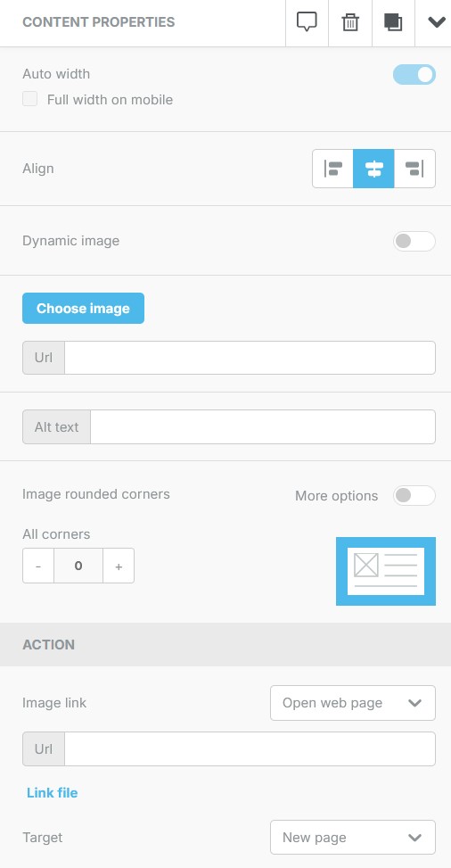The height and width of the screenshot is (868, 451).
Task: Click the Link file link
Action: tap(52, 793)
